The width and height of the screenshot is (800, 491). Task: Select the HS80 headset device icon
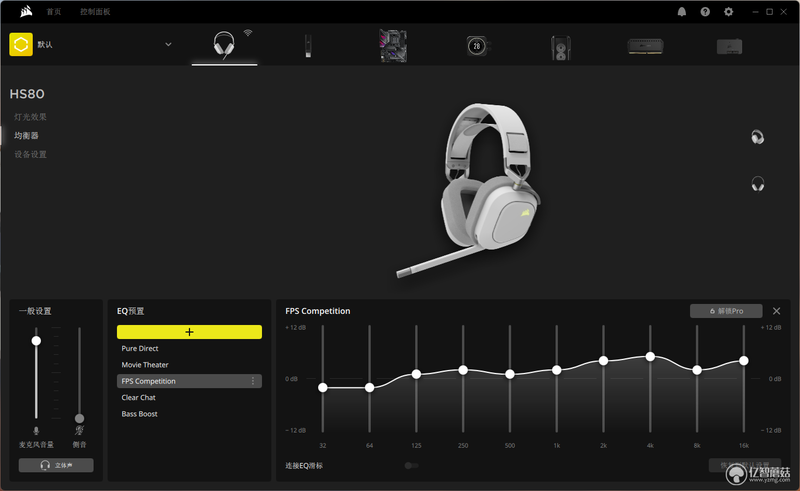pyautogui.click(x=224, y=45)
